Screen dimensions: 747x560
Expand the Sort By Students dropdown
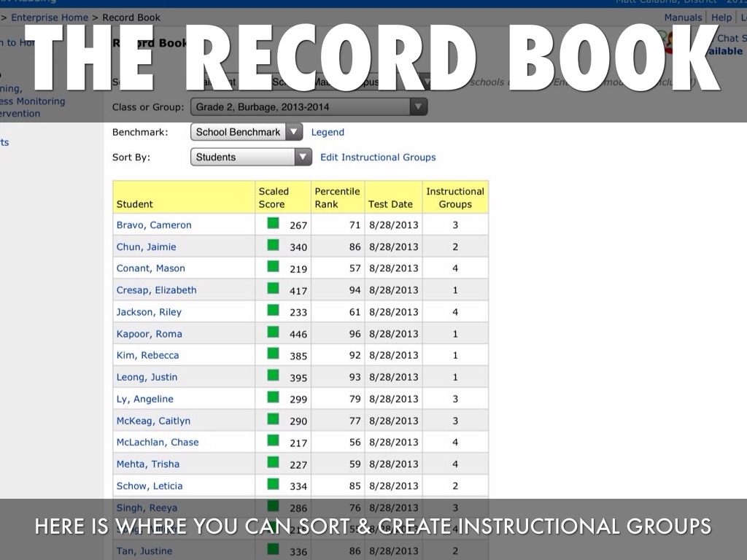pyautogui.click(x=251, y=157)
